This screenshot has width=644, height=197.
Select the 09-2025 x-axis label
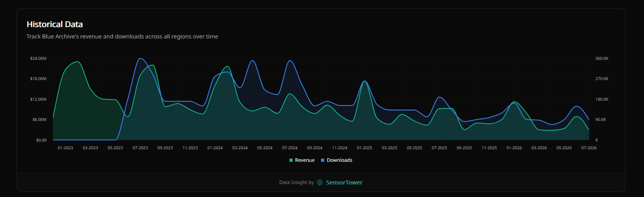464,148
